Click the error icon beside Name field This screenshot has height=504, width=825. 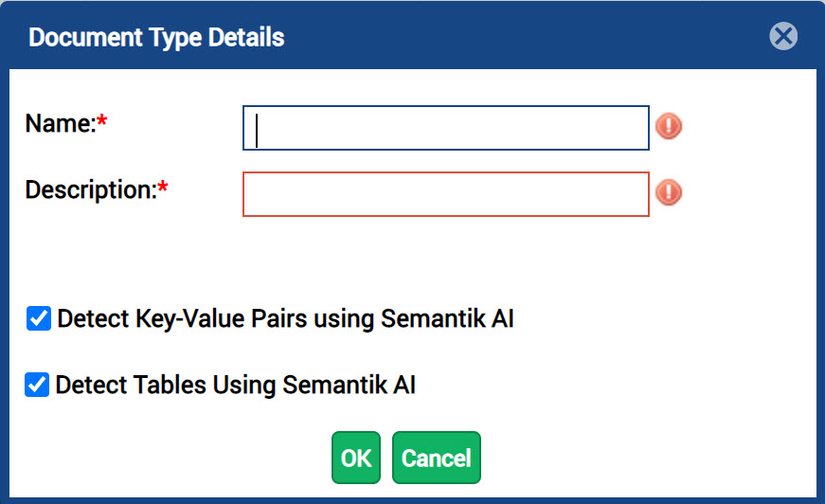(669, 126)
